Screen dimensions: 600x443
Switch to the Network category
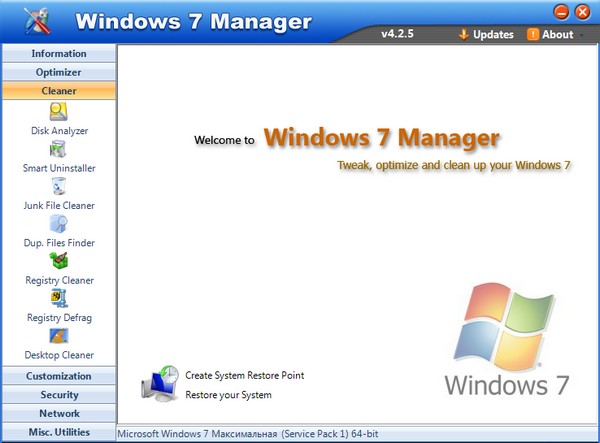point(58,413)
